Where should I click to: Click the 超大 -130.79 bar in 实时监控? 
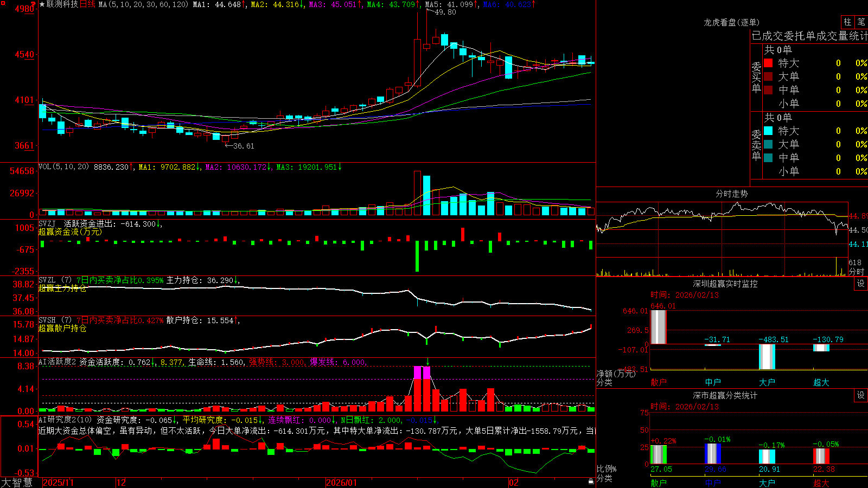(821, 348)
